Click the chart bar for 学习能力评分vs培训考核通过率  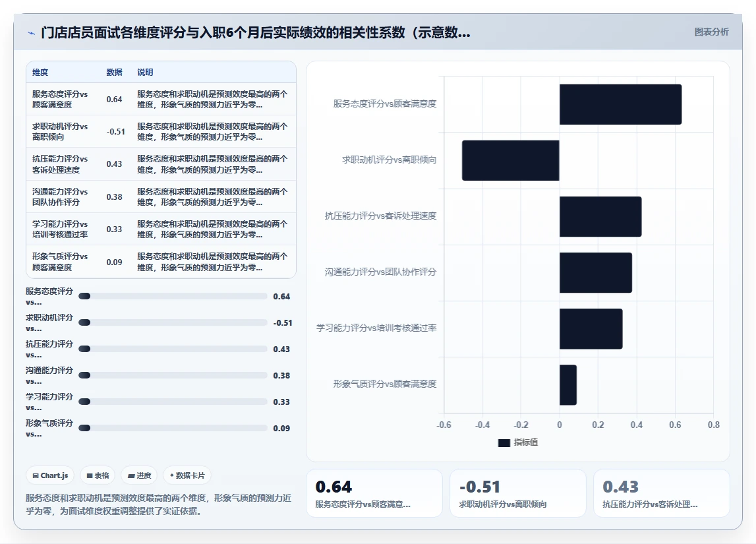click(591, 329)
